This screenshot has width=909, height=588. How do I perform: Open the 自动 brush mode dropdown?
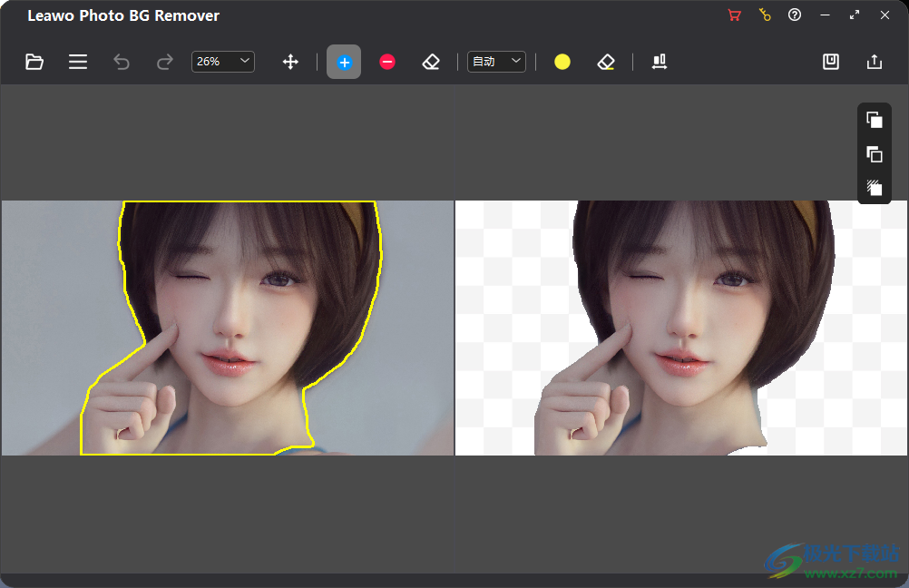(x=496, y=62)
